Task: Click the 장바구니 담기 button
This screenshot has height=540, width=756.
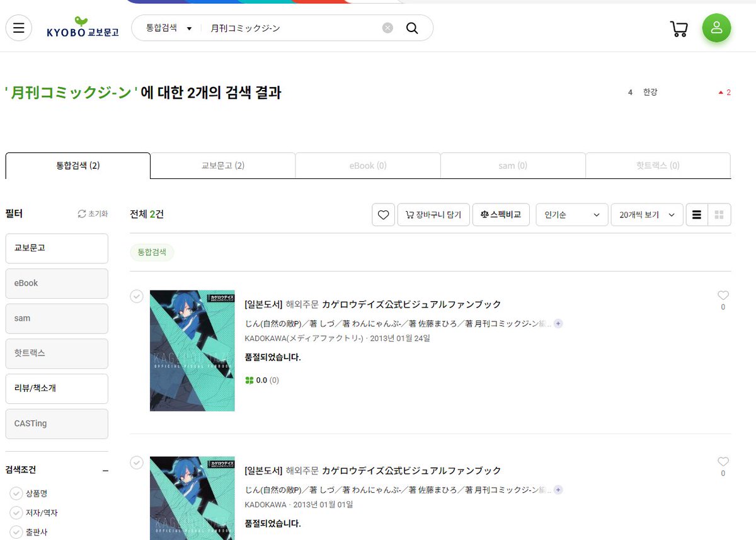Action: click(433, 215)
